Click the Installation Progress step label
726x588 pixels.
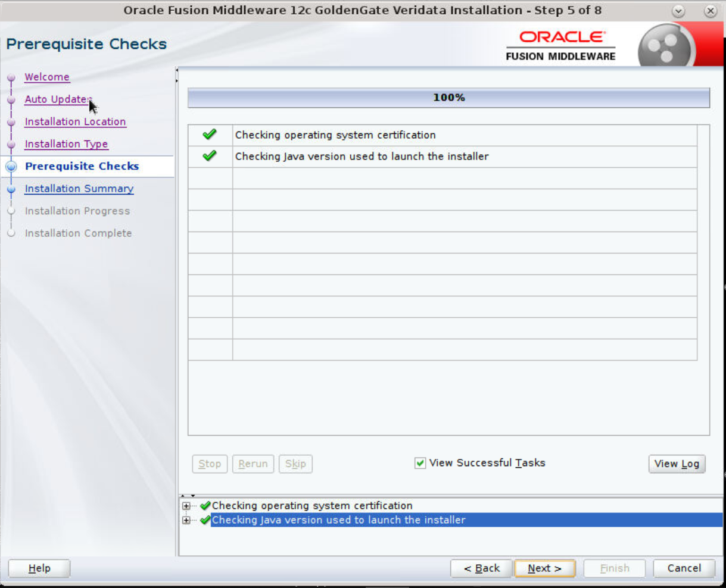[x=77, y=211]
